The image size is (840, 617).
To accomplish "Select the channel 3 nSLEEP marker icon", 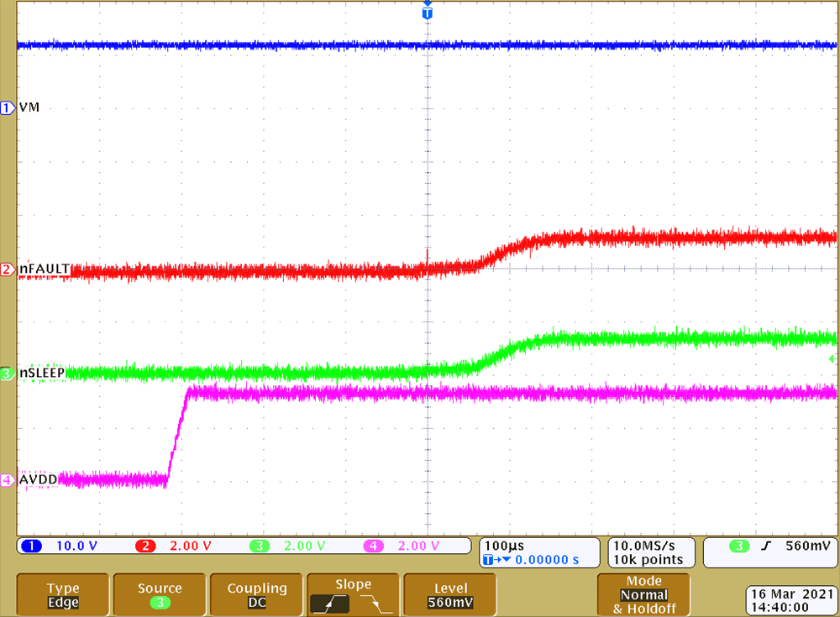I will coord(7,374).
